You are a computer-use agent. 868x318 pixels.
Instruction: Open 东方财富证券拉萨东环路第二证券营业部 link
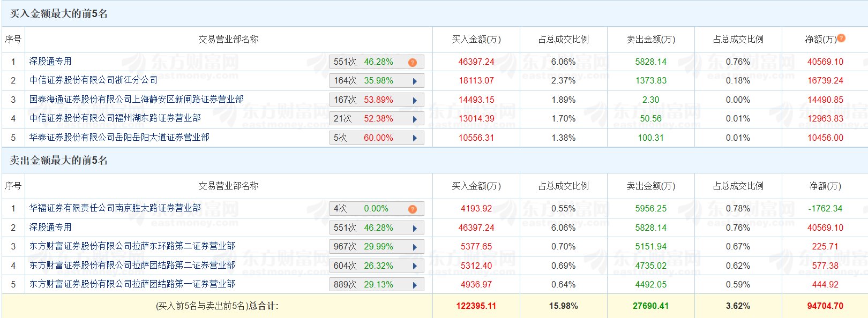tap(132, 246)
